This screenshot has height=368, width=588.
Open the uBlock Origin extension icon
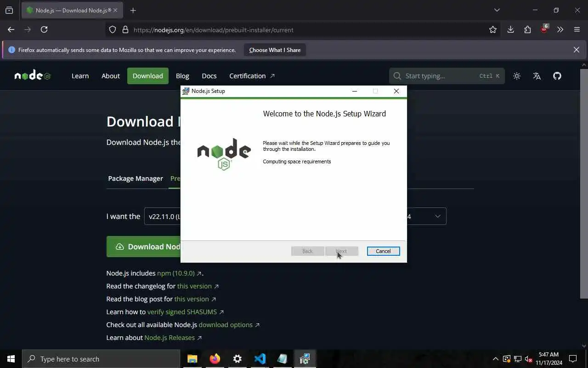click(x=544, y=29)
